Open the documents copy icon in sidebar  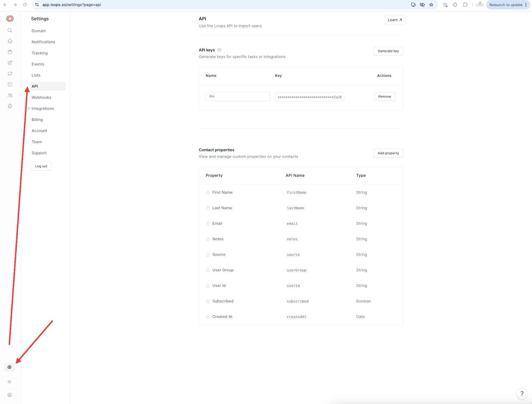(10, 106)
